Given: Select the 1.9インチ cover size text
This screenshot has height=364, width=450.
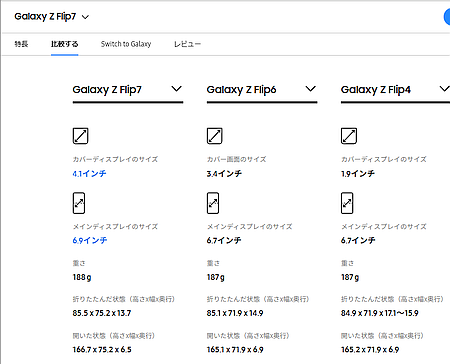Looking at the screenshot, I should point(358,174).
